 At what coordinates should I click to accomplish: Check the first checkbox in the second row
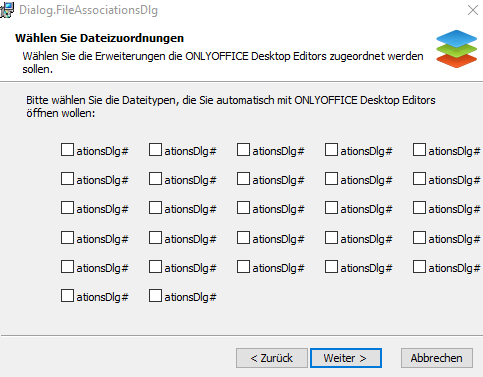(x=67, y=179)
